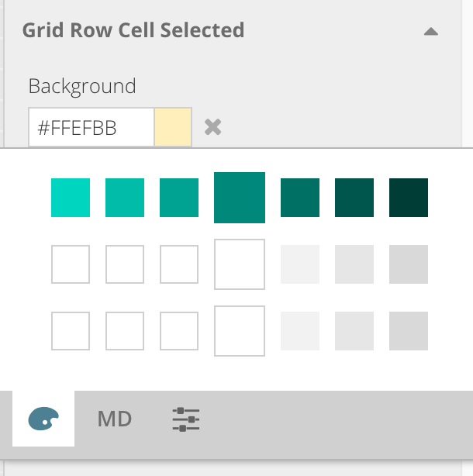This screenshot has height=476, width=473.
Task: Switch to the MD palette tab
Action: (x=115, y=419)
